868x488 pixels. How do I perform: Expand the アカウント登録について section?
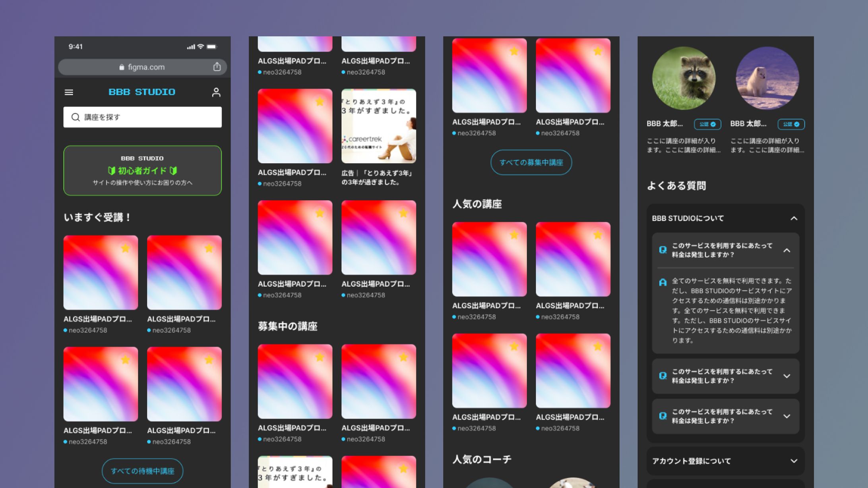pos(726,461)
